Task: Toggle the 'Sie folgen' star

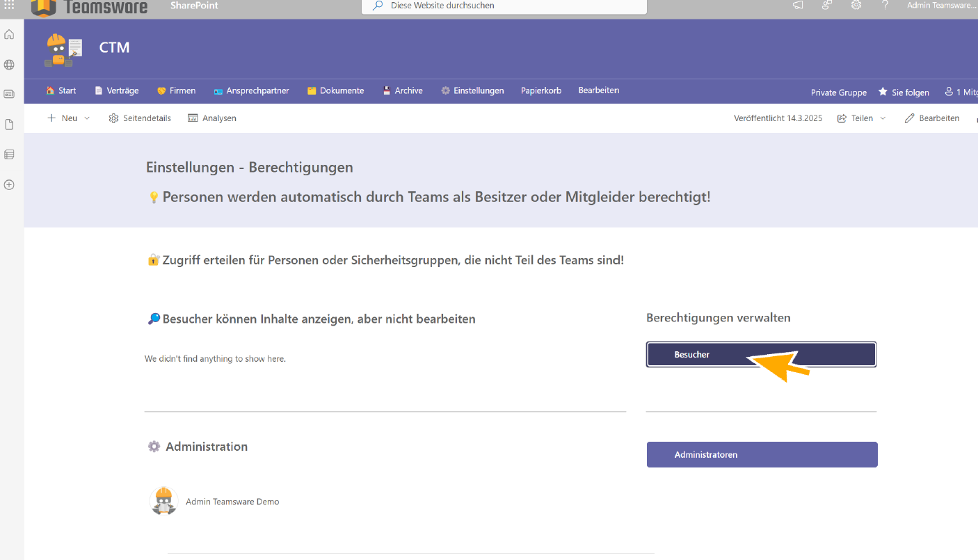Action: (883, 93)
